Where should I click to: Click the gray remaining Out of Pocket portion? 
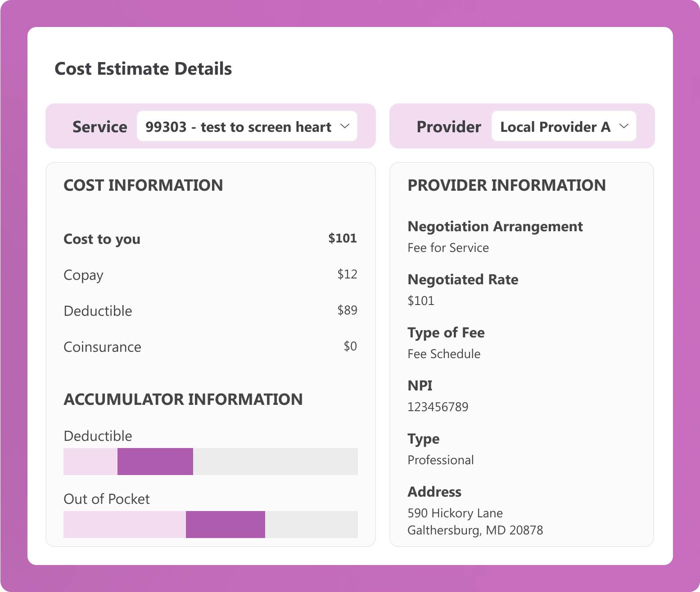(311, 525)
